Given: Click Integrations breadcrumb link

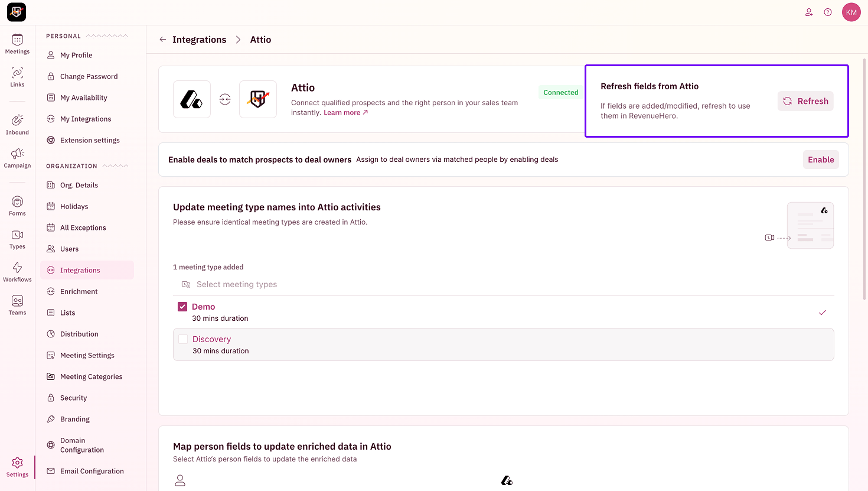Looking at the screenshot, I should [x=199, y=40].
